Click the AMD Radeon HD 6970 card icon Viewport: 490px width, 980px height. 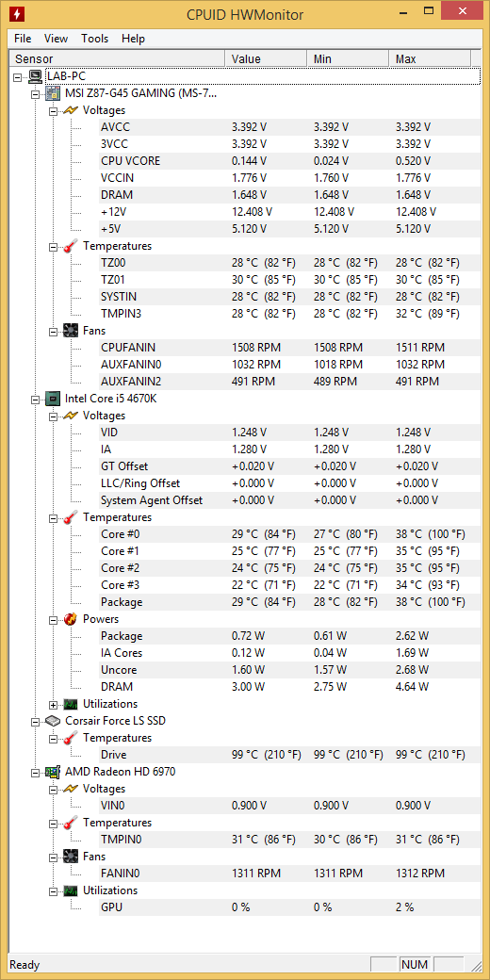[x=53, y=772]
